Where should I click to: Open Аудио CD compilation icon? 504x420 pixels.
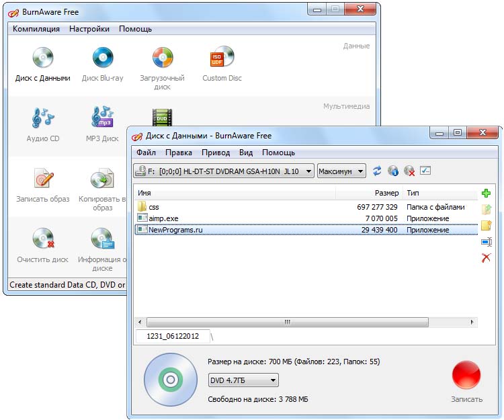click(43, 125)
